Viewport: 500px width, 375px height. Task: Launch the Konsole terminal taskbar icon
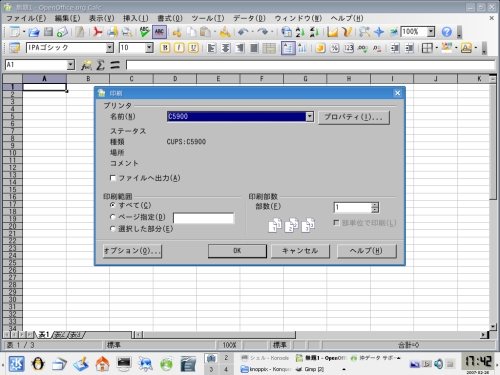(124, 363)
